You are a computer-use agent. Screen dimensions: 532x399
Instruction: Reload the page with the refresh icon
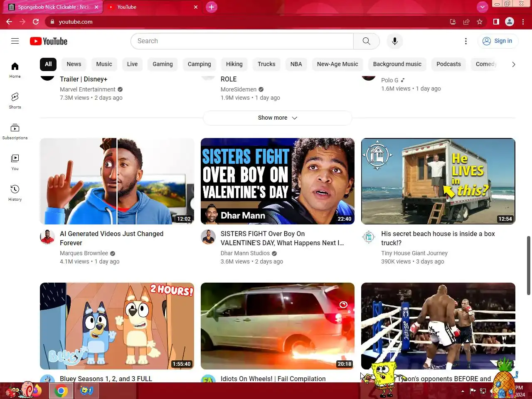coord(36,22)
